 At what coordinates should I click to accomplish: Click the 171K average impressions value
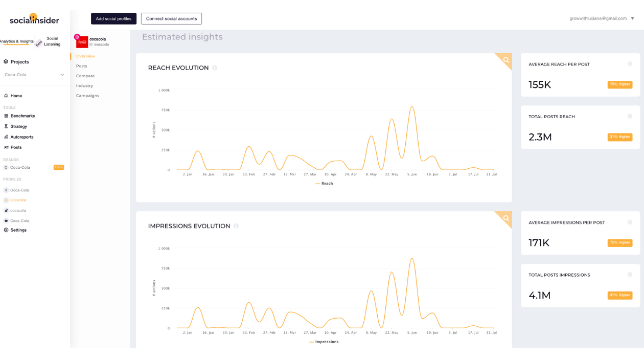[x=539, y=243]
